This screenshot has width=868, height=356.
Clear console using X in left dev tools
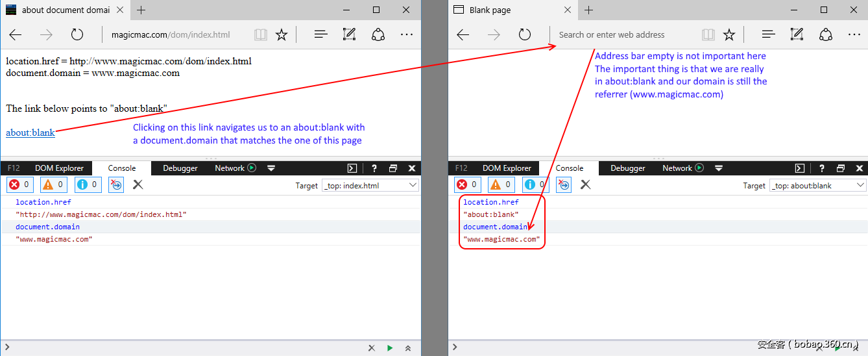pyautogui.click(x=138, y=184)
